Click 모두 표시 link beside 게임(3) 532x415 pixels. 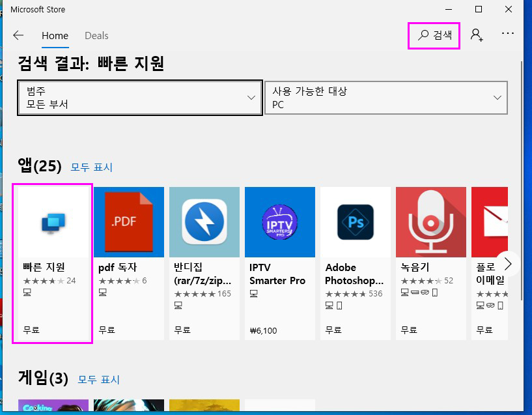[x=99, y=379]
